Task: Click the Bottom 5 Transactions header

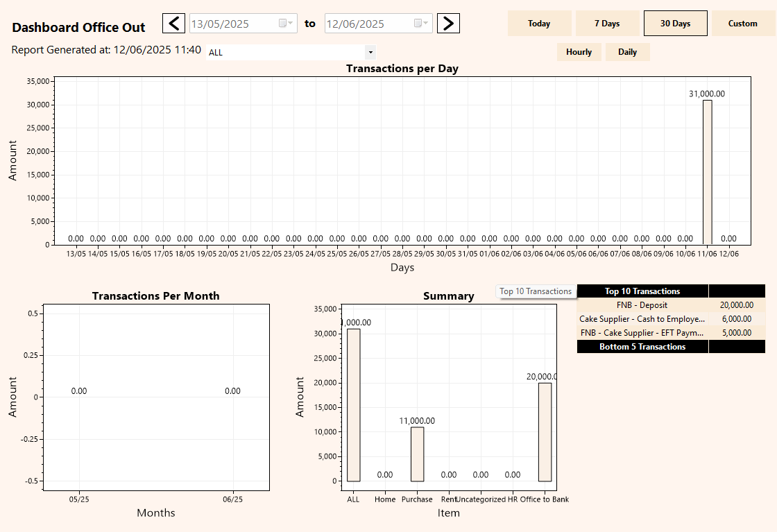Action: (642, 347)
